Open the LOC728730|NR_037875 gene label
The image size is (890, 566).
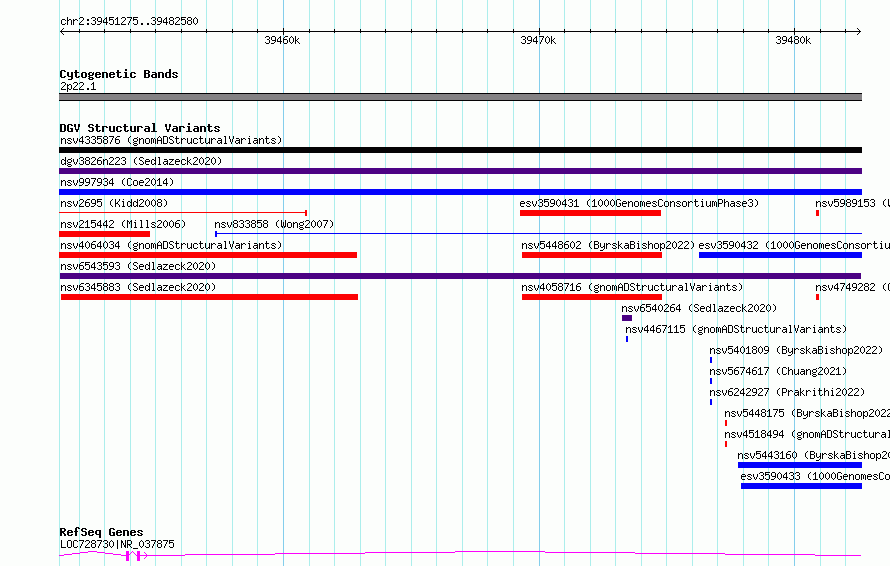pos(117,544)
